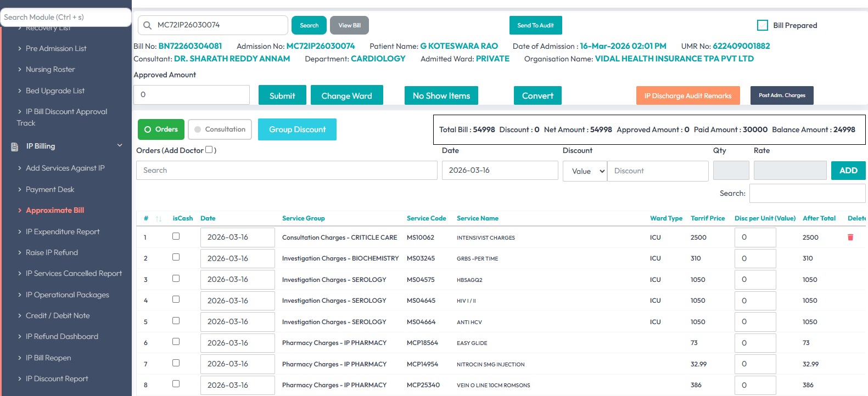Submit the approved amount
The height and width of the screenshot is (396, 868).
[282, 95]
